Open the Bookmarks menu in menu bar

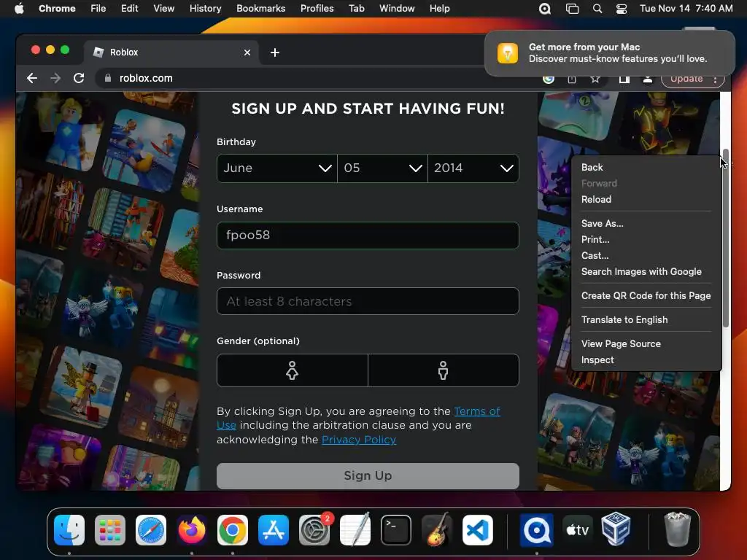[260, 9]
